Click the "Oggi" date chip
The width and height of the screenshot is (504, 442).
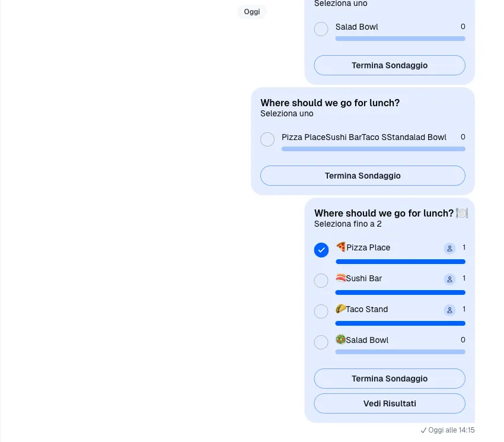pos(252,12)
